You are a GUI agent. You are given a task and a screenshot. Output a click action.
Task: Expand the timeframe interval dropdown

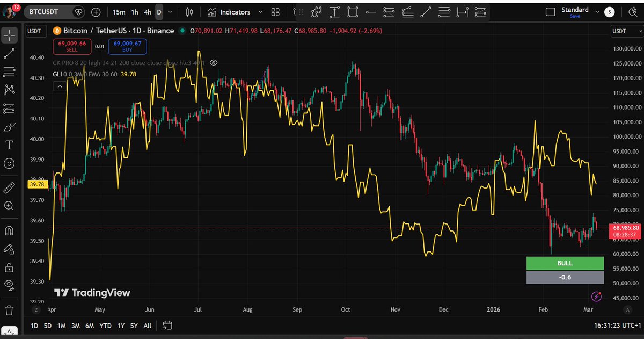click(170, 11)
